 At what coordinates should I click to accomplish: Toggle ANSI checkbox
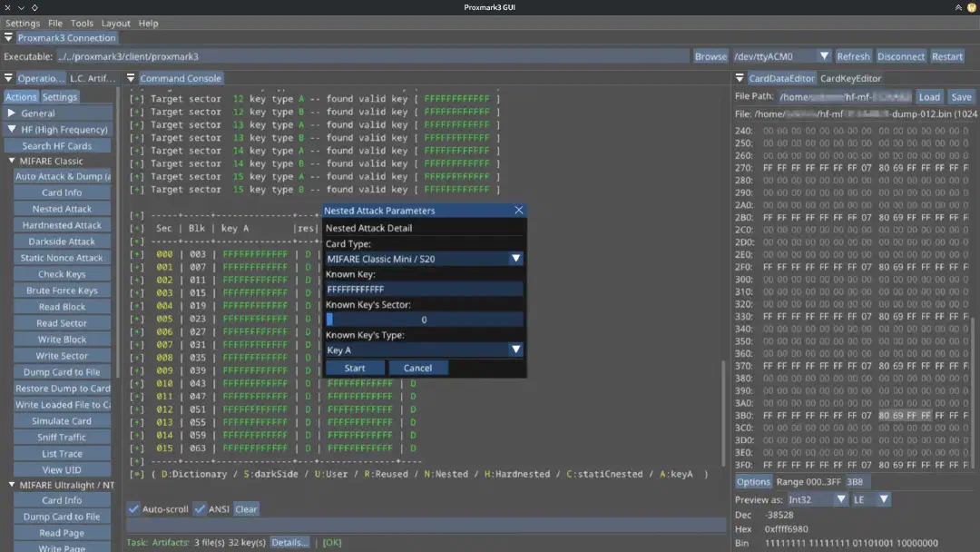coord(200,508)
